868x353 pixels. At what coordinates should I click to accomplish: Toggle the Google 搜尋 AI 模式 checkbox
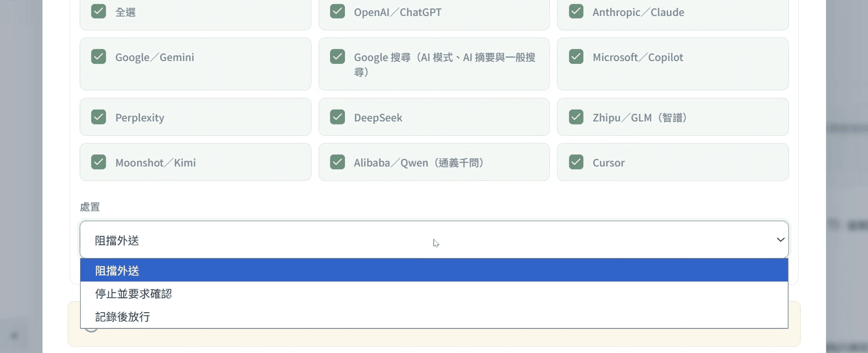(x=337, y=57)
